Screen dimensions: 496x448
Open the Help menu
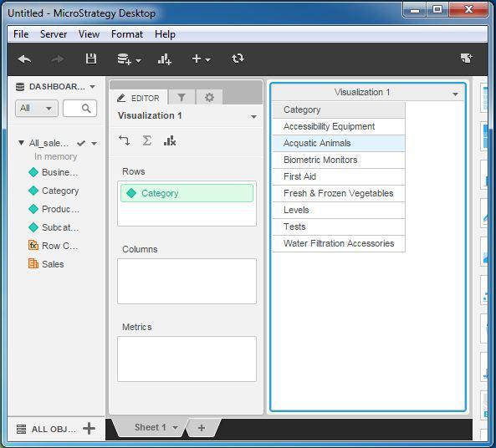point(165,34)
